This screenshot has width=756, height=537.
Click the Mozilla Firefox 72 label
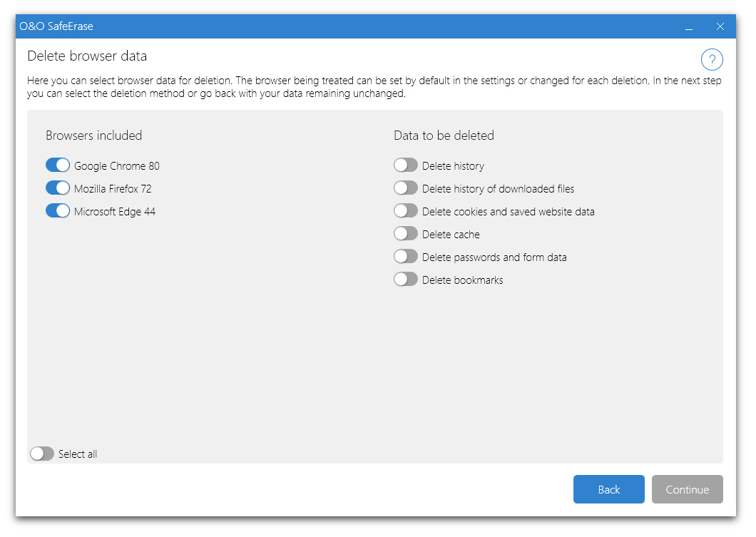113,188
